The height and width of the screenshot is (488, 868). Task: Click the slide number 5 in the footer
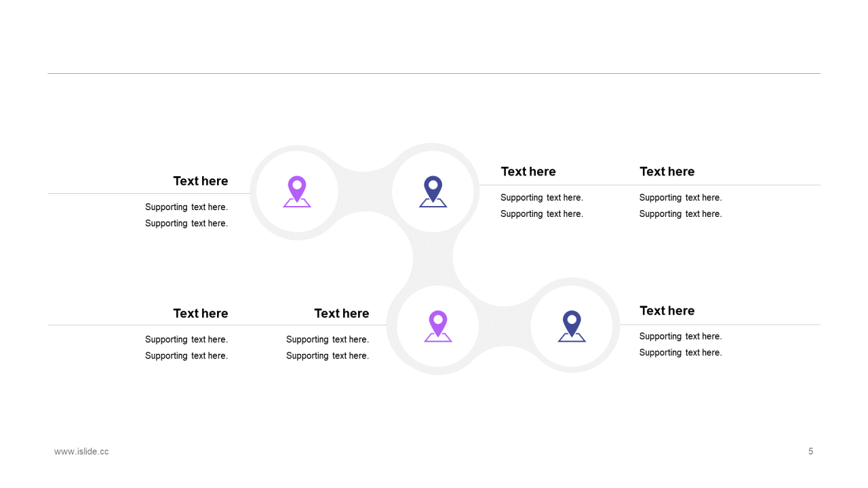click(x=810, y=451)
